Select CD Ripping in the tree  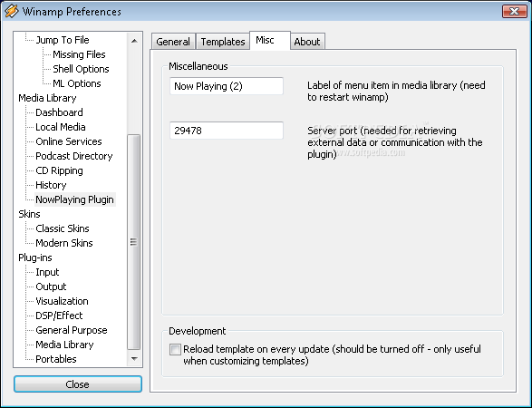pyautogui.click(x=59, y=170)
